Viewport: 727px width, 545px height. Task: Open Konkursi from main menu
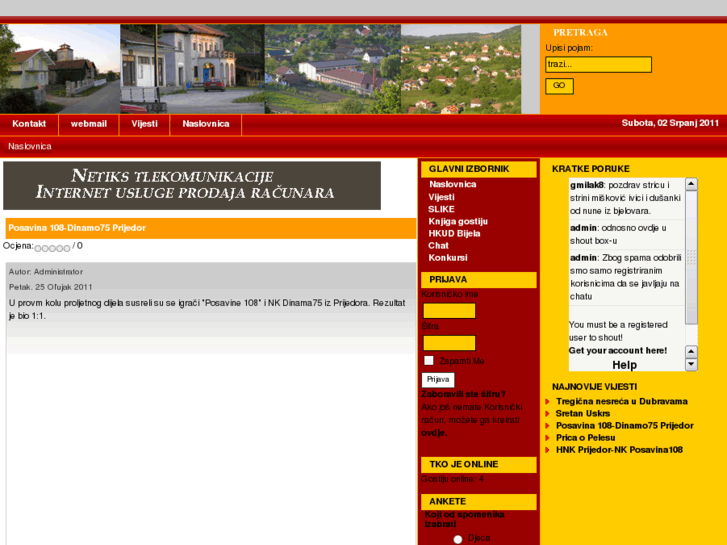pyautogui.click(x=448, y=257)
